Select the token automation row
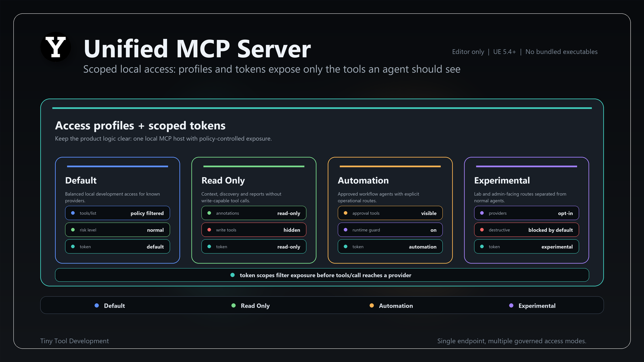The image size is (644, 362). pos(390,247)
